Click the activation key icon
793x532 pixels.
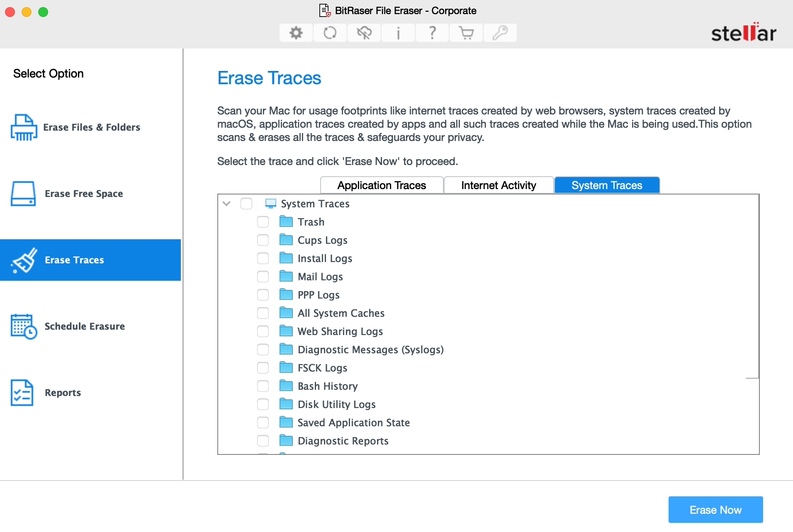coord(500,33)
